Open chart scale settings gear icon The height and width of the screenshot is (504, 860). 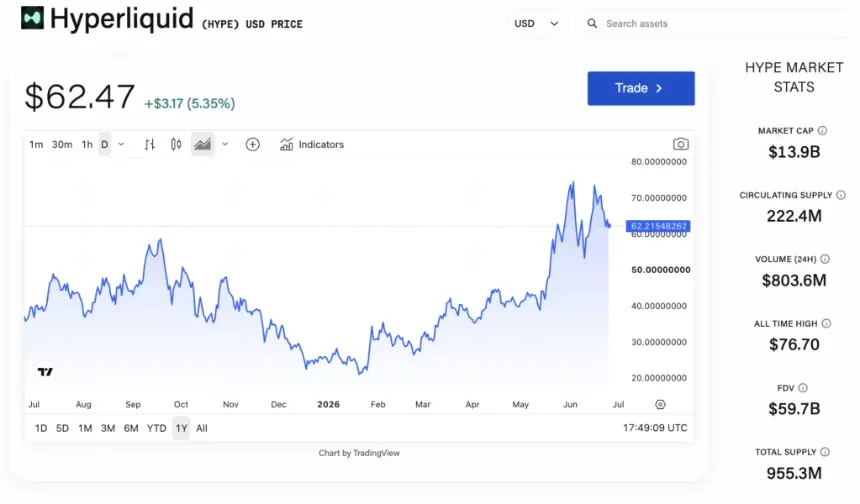click(660, 404)
